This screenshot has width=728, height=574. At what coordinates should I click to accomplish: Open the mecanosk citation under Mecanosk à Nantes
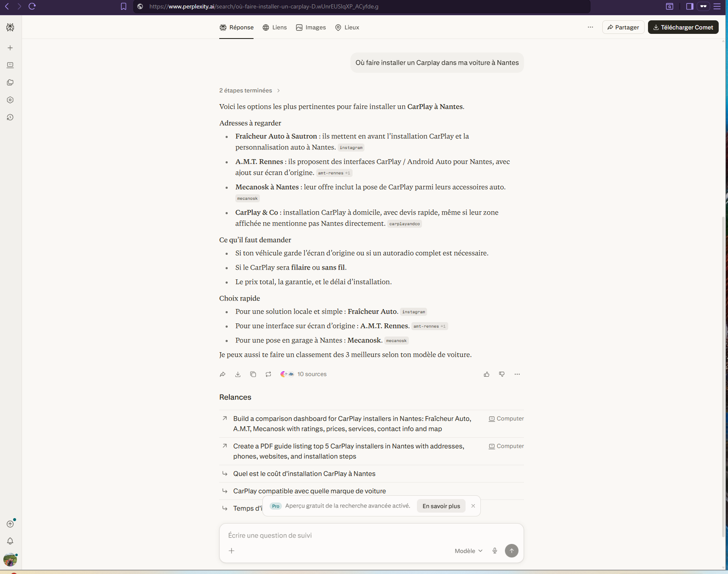(x=247, y=199)
